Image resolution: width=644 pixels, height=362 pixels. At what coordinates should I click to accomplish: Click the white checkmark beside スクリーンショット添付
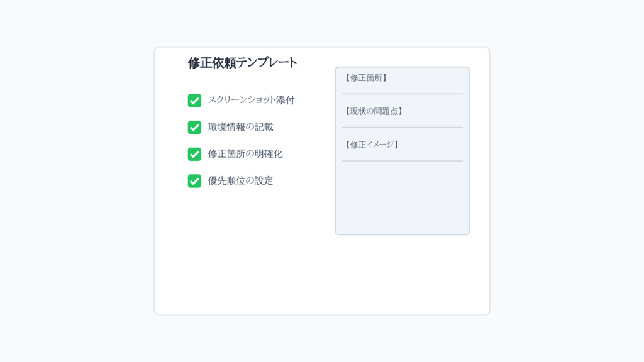194,101
